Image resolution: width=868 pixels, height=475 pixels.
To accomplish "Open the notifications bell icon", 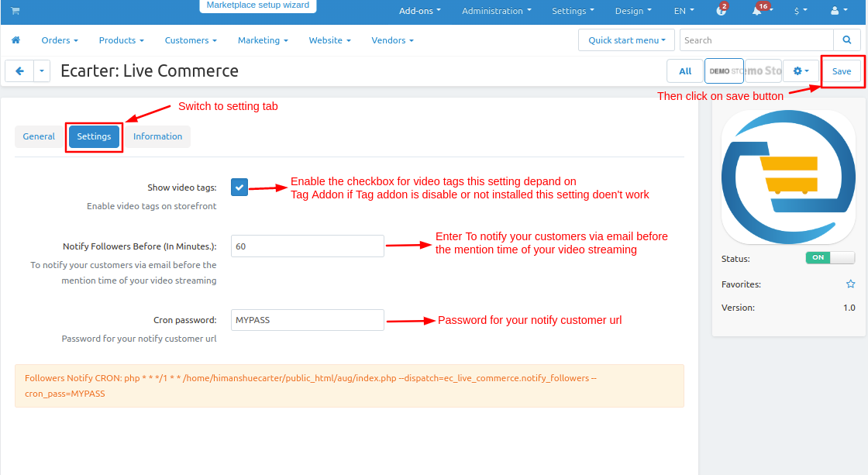I will pos(759,11).
